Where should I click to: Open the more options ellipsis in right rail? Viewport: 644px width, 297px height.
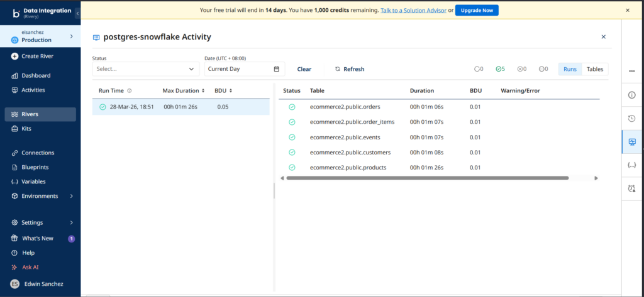pos(632,71)
